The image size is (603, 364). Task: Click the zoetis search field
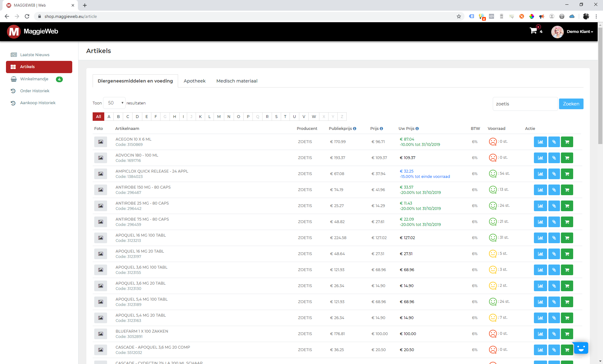tap(525, 104)
